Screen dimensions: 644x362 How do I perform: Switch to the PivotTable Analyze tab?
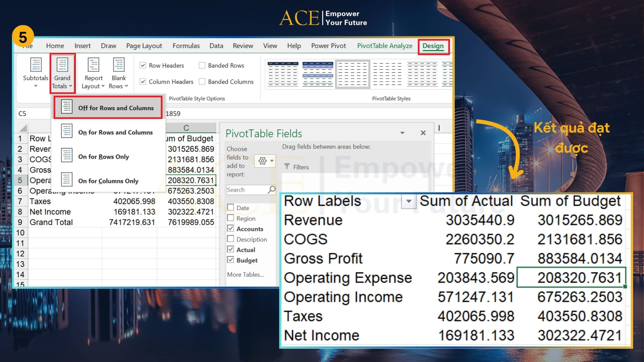(x=385, y=46)
